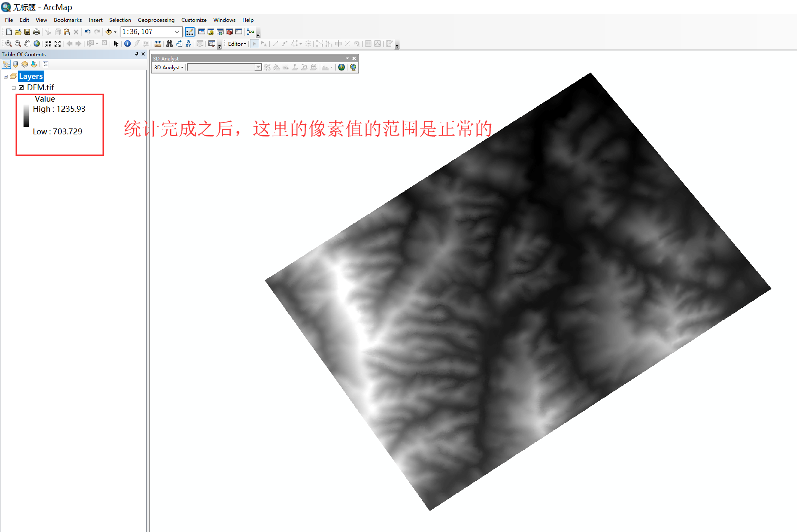797x532 pixels.
Task: Select the DEM.tif layer name
Action: pyautogui.click(x=40, y=87)
